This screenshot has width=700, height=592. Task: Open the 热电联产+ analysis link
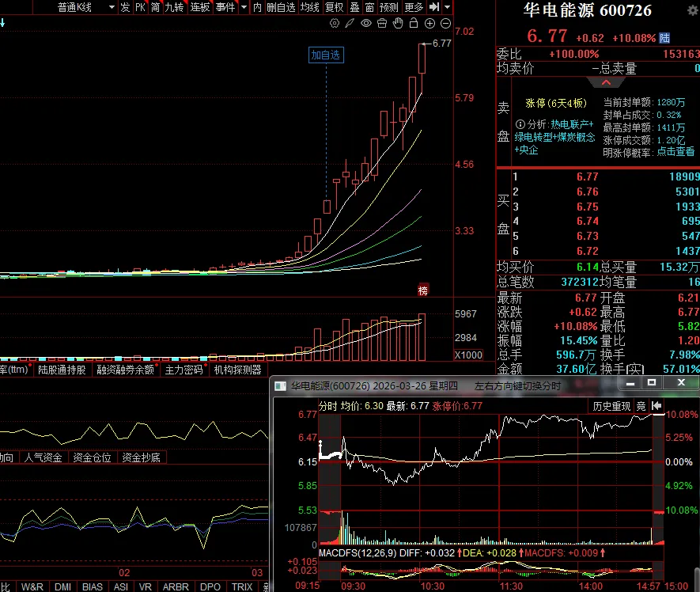coord(572,124)
